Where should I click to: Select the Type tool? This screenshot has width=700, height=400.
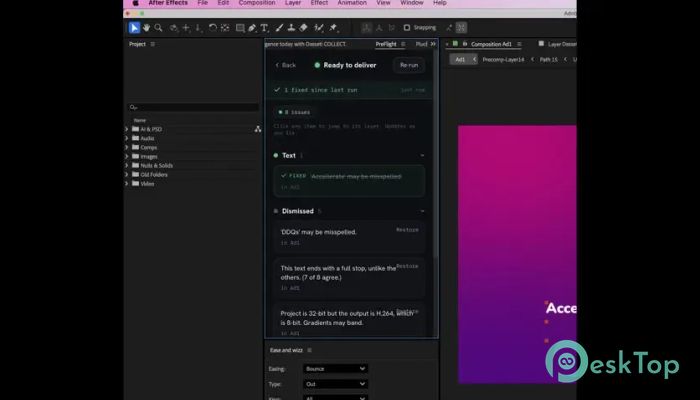[264, 28]
